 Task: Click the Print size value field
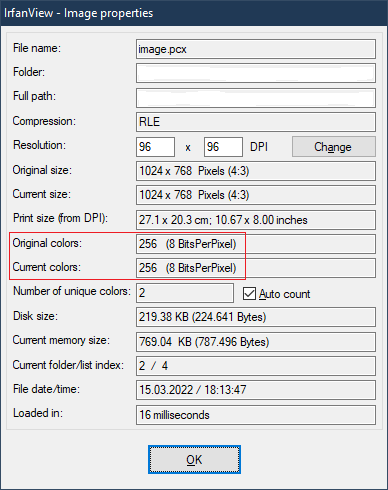click(256, 220)
